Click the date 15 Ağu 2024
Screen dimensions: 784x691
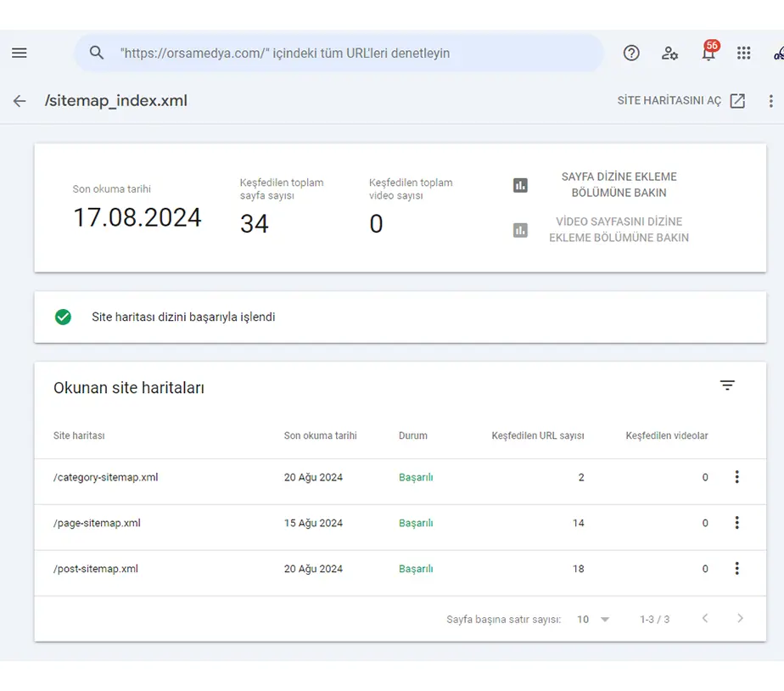313,523
